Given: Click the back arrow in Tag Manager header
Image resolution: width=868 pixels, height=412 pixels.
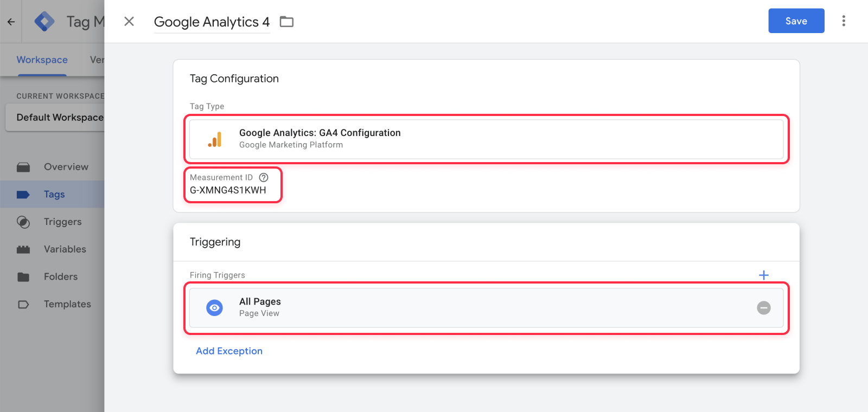Looking at the screenshot, I should [x=11, y=22].
